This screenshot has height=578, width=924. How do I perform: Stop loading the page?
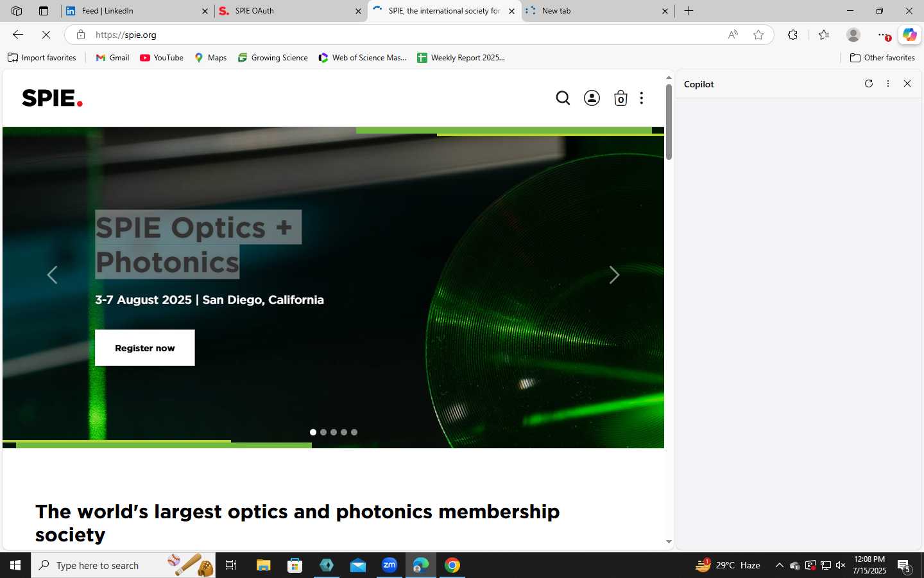46,35
